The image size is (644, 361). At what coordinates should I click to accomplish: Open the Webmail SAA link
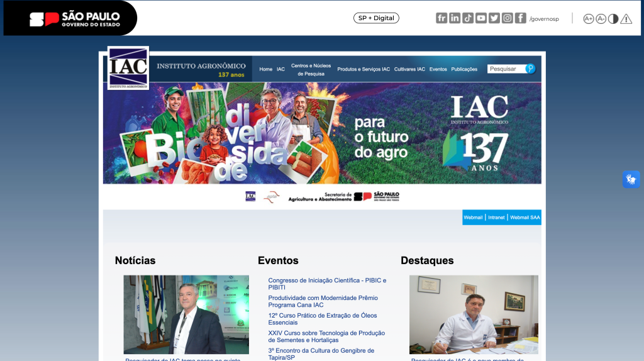click(x=525, y=218)
